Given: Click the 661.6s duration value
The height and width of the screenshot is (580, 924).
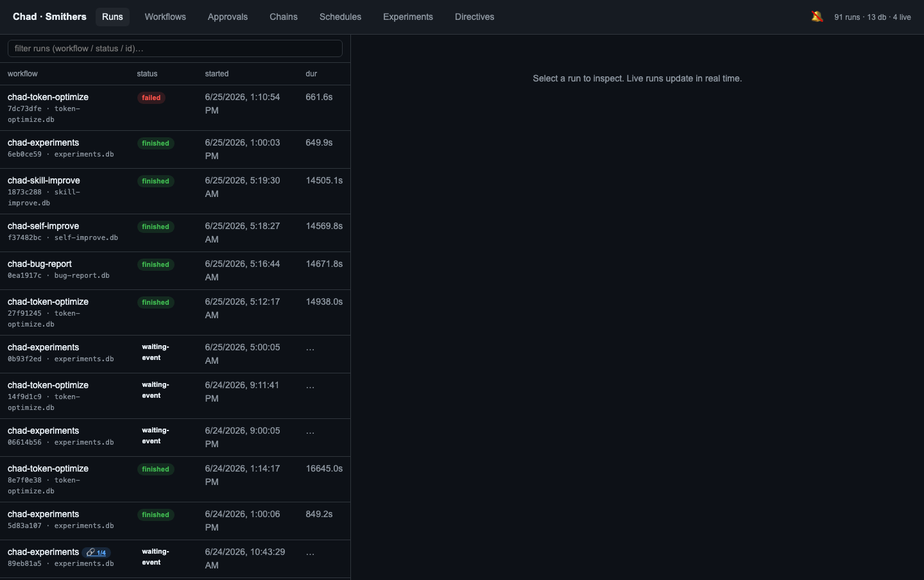Looking at the screenshot, I should click(319, 97).
